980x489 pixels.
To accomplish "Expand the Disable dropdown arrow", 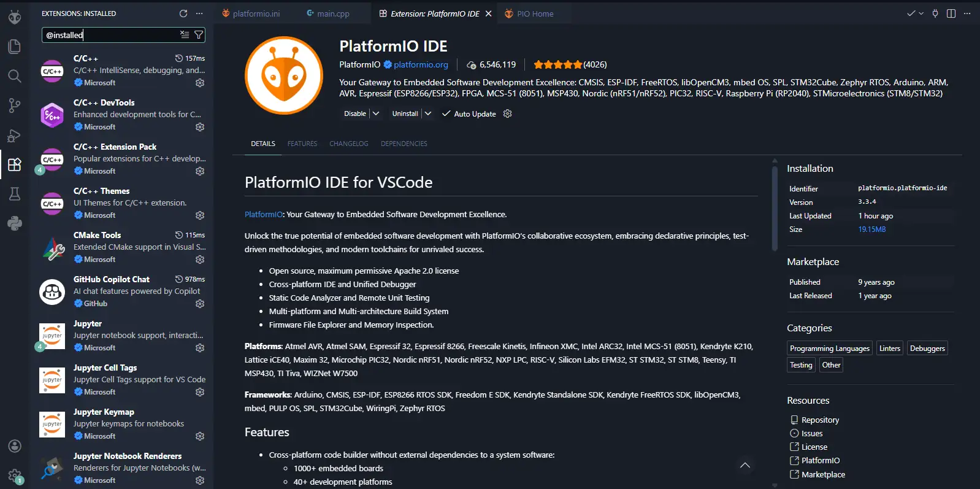I will click(x=376, y=114).
